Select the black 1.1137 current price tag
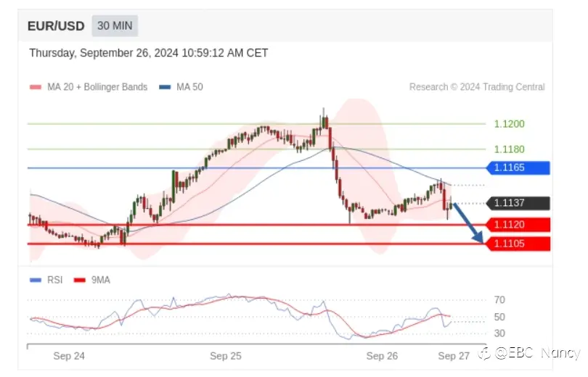Viewport: 588px width, 377px height. [x=518, y=203]
